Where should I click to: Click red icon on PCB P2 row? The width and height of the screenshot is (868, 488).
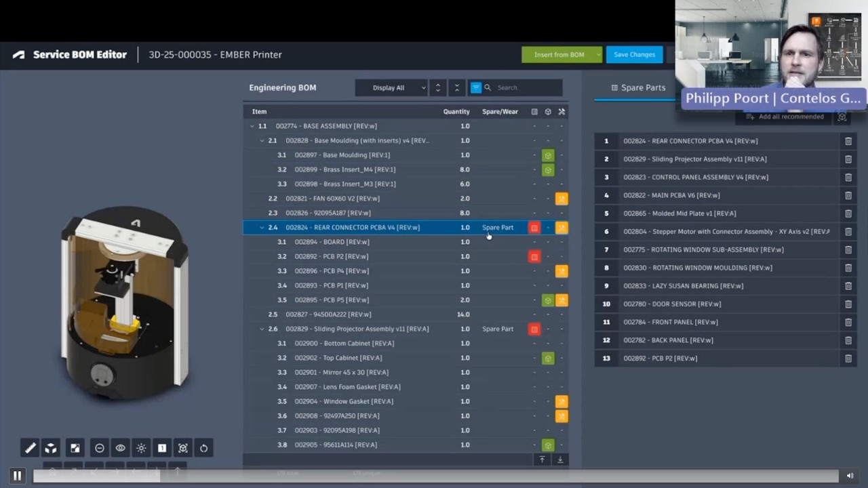tap(534, 256)
